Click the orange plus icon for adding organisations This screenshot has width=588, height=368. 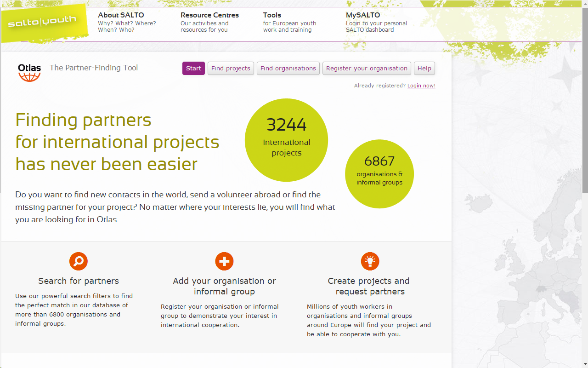tap(224, 261)
